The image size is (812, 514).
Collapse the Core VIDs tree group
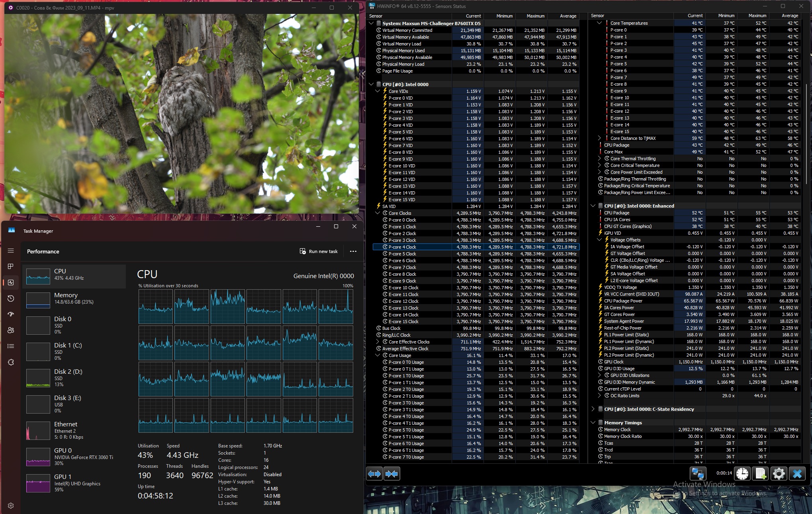[x=378, y=91]
